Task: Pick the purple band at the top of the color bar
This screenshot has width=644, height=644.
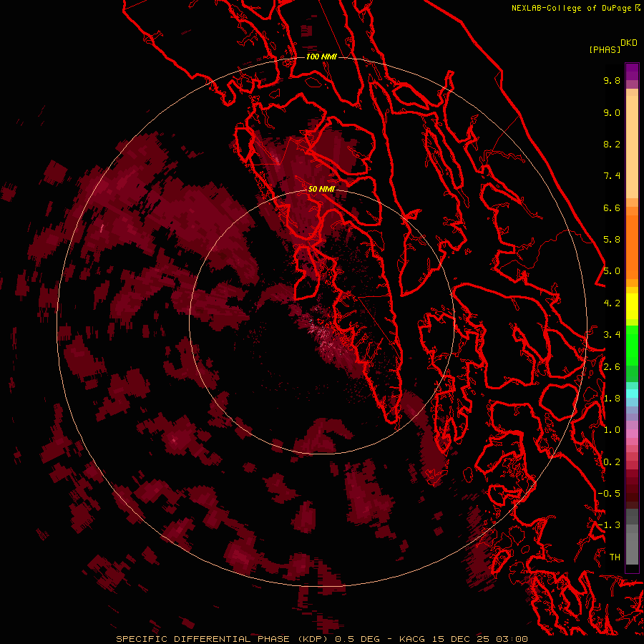Action: (632, 72)
